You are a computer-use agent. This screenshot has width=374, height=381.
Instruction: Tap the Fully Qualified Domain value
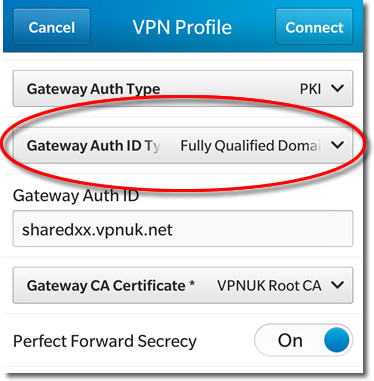(250, 146)
